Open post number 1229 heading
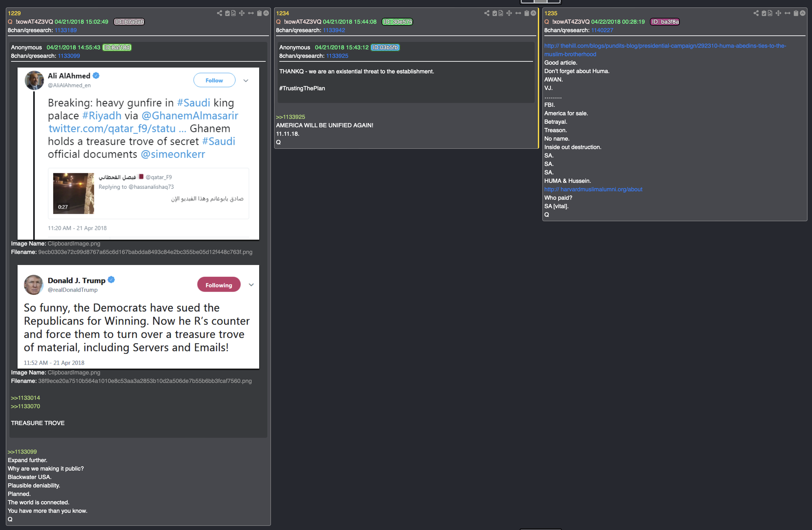This screenshot has width=812, height=530. point(14,13)
